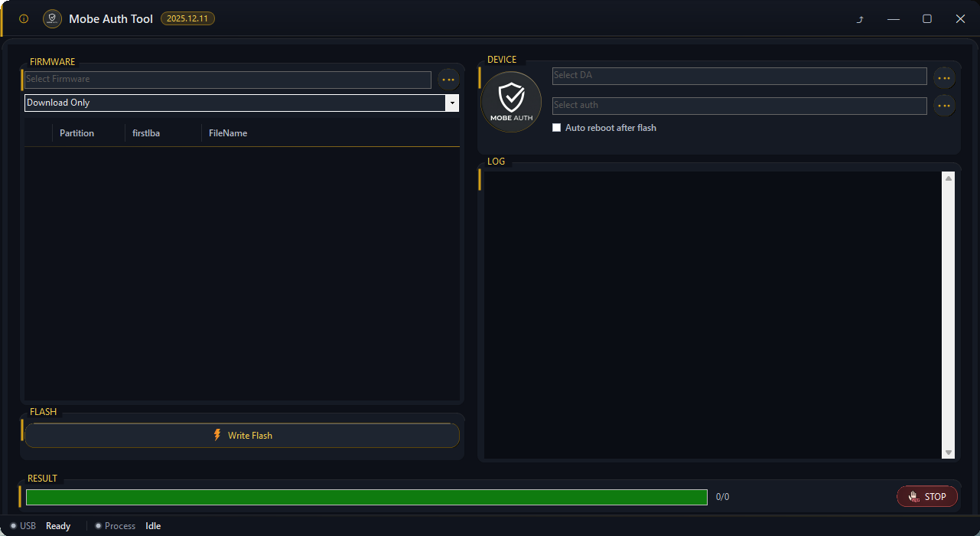The image size is (980, 536).
Task: Click the Ready status text
Action: pyautogui.click(x=58, y=526)
